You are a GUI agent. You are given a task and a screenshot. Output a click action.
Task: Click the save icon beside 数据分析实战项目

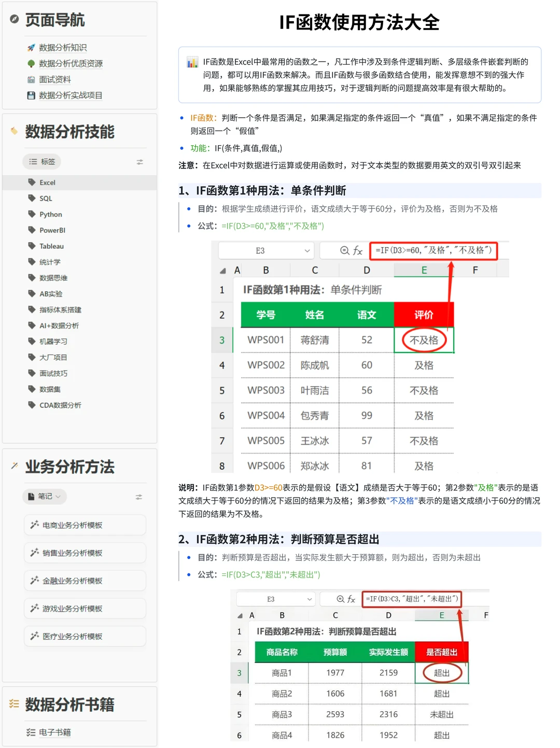point(31,95)
